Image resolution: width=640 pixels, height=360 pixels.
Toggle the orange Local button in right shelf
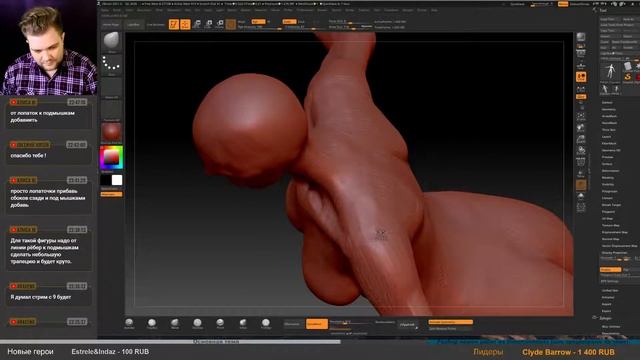581,77
